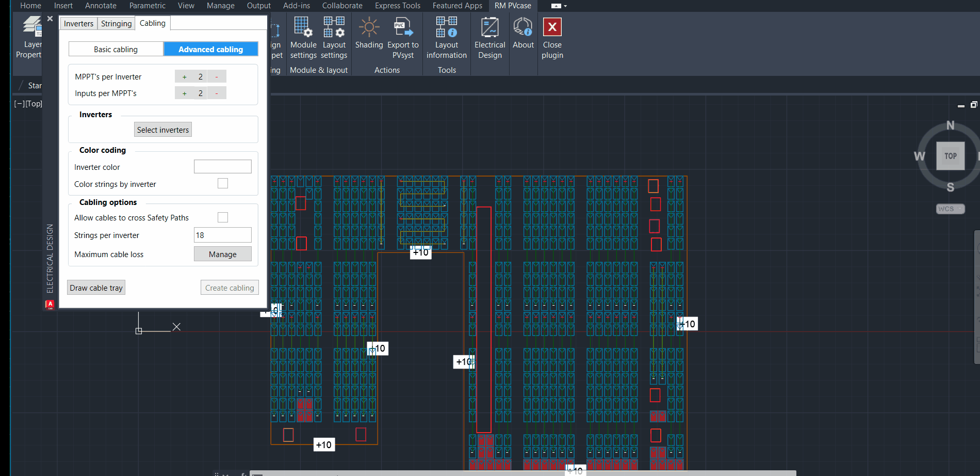The image size is (980, 476).
Task: Click Draw cable tray button
Action: [x=96, y=288]
